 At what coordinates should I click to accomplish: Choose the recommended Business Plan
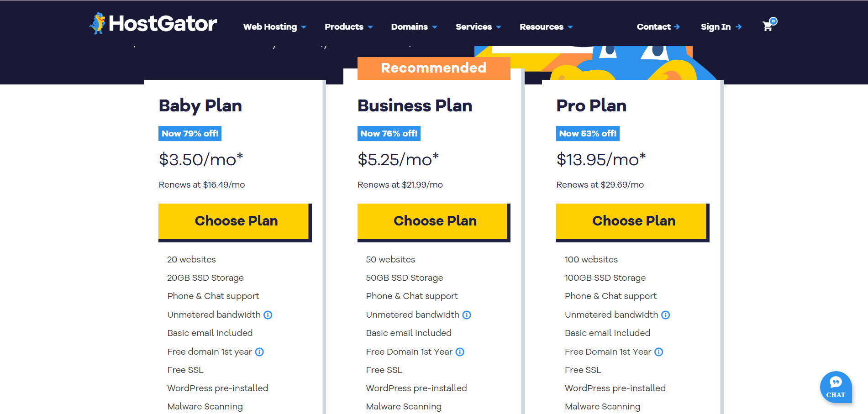tap(433, 221)
